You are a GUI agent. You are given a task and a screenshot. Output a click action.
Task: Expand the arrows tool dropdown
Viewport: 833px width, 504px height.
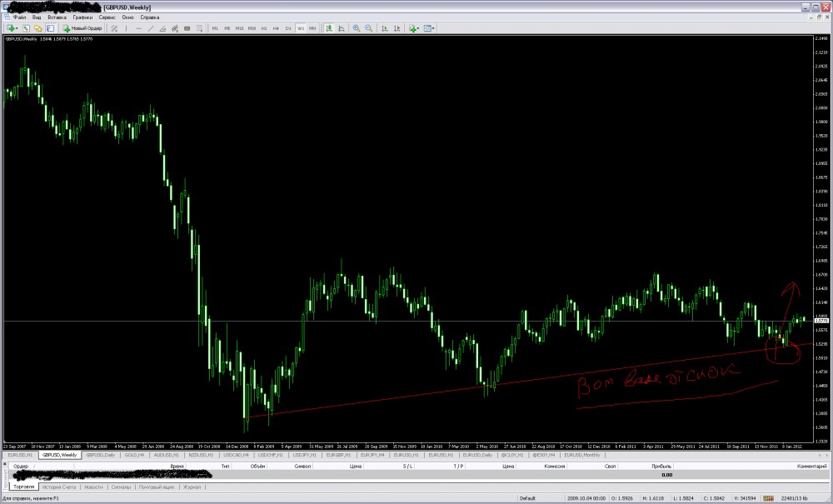(x=200, y=28)
